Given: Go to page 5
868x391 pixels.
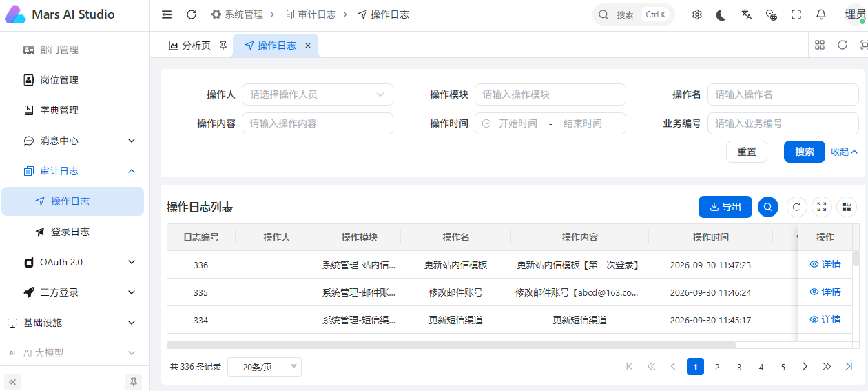Looking at the screenshot, I should click(x=783, y=367).
